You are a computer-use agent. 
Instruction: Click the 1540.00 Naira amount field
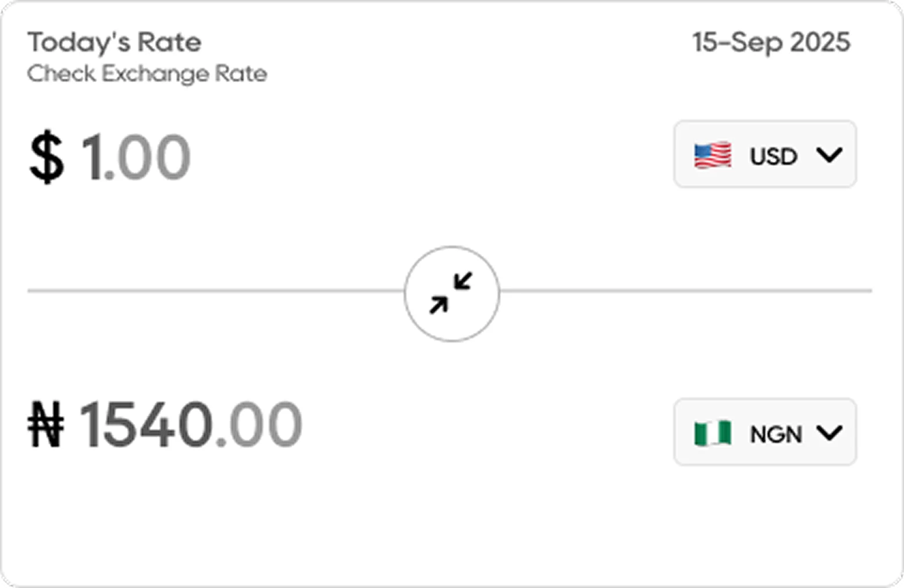[x=190, y=425]
